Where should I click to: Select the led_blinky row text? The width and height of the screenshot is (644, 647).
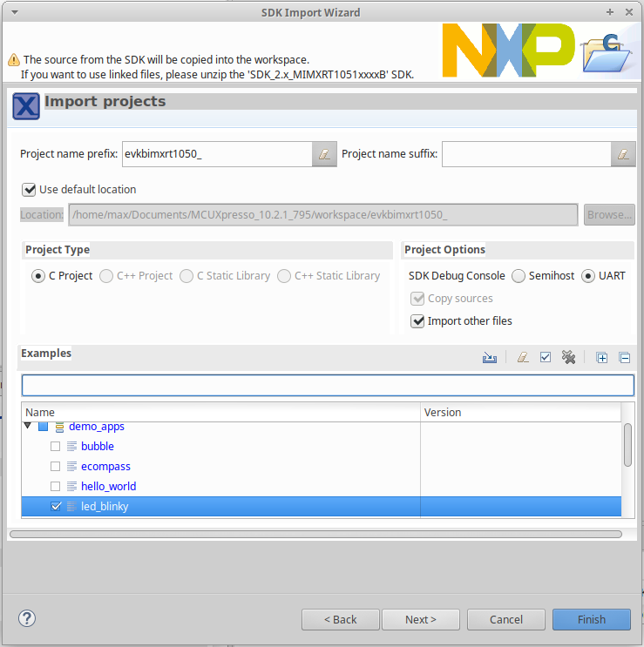coord(105,506)
